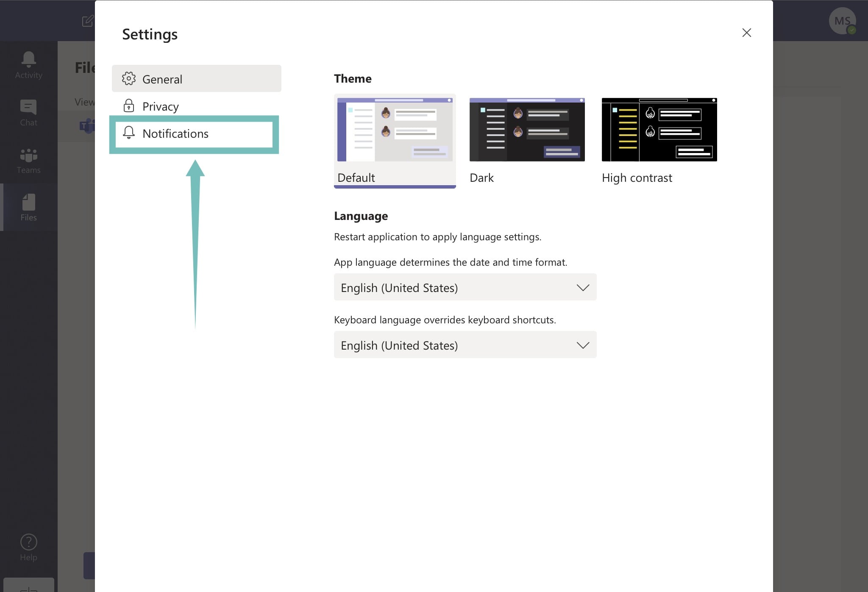Select the Files sidebar icon
This screenshot has height=592, width=868.
click(x=28, y=203)
